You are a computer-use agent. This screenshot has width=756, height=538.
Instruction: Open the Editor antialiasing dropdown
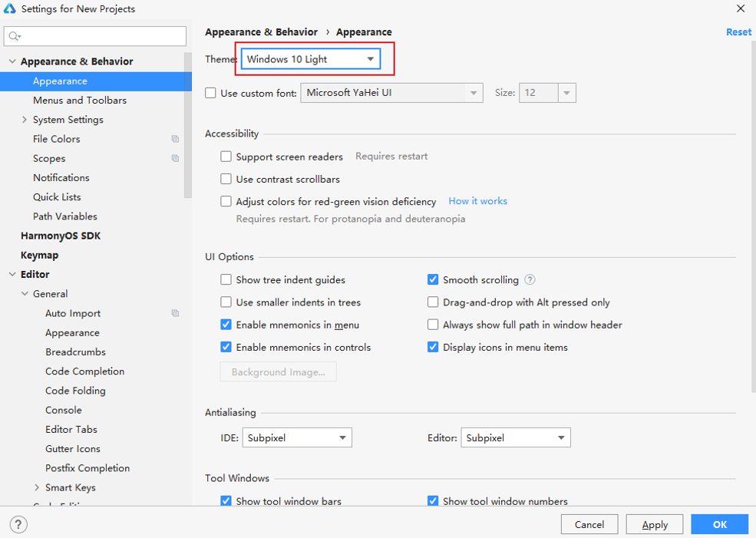516,437
